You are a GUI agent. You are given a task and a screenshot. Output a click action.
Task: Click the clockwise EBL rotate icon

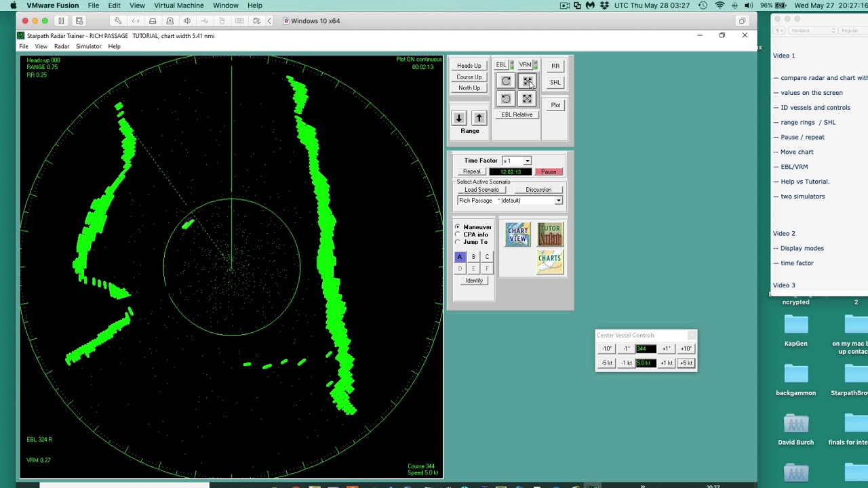coord(506,81)
